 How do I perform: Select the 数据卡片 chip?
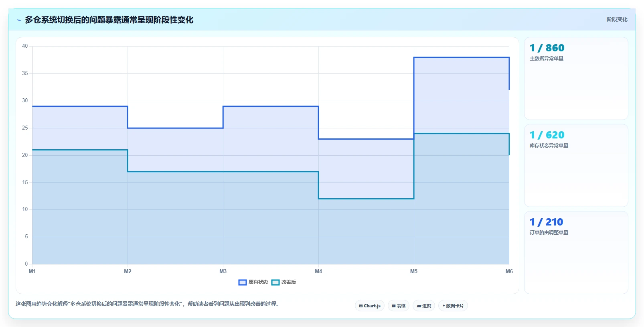pyautogui.click(x=453, y=306)
